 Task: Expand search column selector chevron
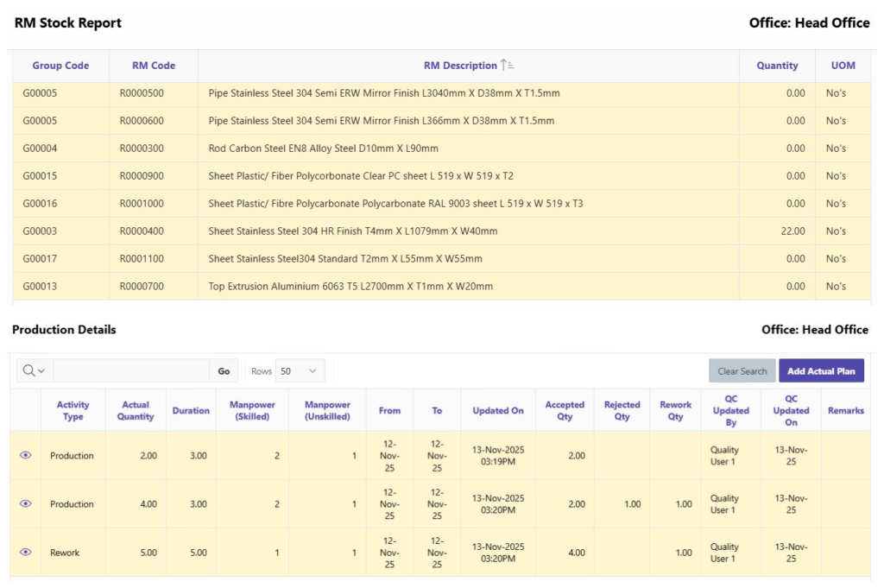point(41,371)
